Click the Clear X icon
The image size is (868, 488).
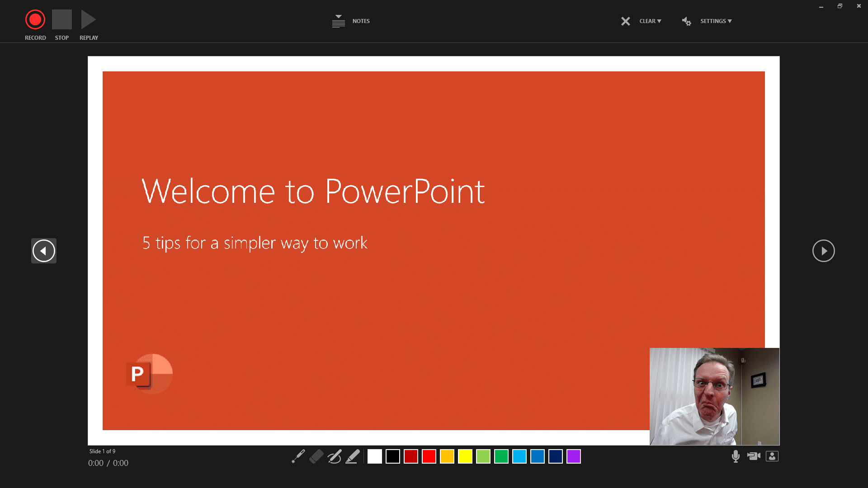coord(626,21)
